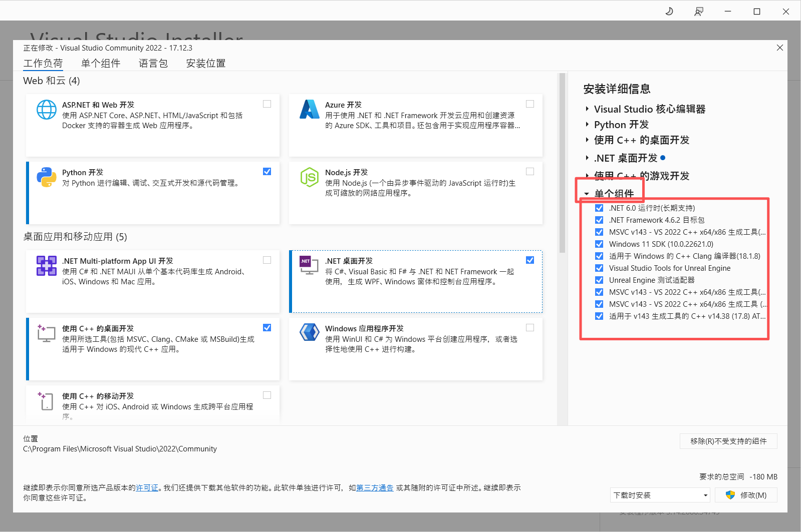Click the Azure development logo icon
The image size is (801, 532).
[x=310, y=110]
